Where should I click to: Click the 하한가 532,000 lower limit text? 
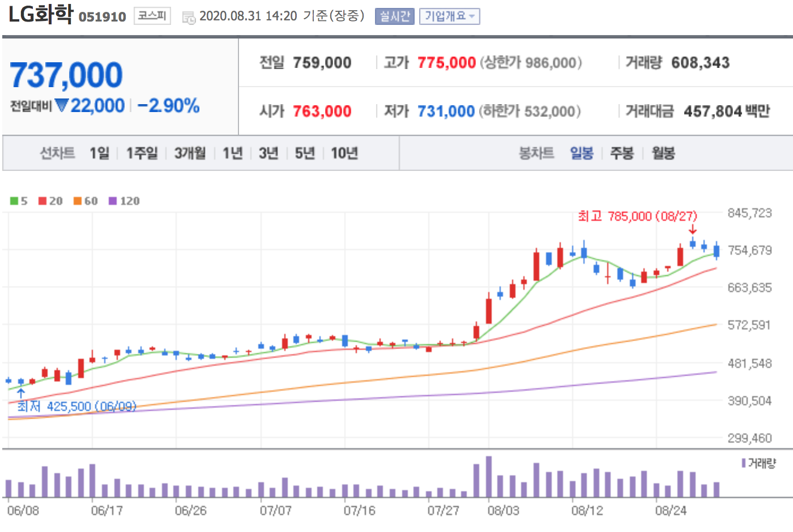pyautogui.click(x=530, y=111)
